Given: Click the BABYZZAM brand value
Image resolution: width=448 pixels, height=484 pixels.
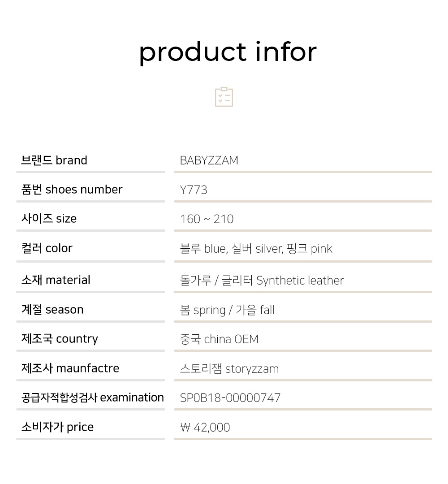Looking at the screenshot, I should (209, 160).
